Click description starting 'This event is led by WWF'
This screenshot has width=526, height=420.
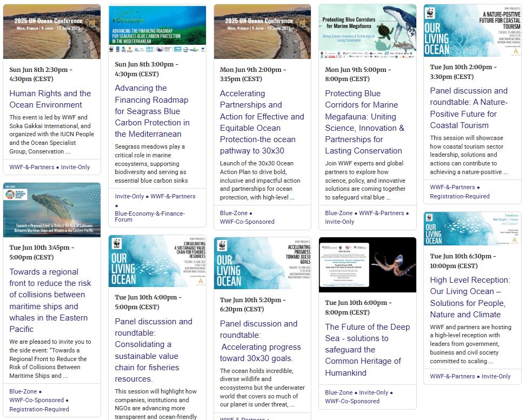[52, 134]
